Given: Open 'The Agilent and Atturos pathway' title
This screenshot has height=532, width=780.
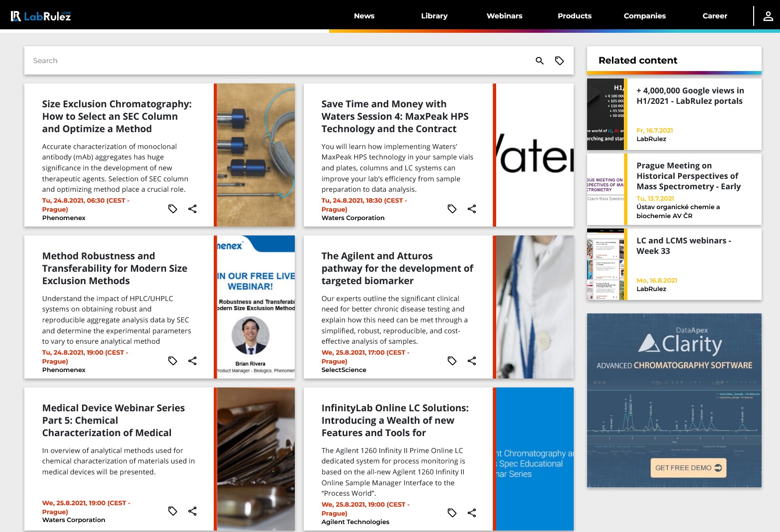Looking at the screenshot, I should point(397,268).
